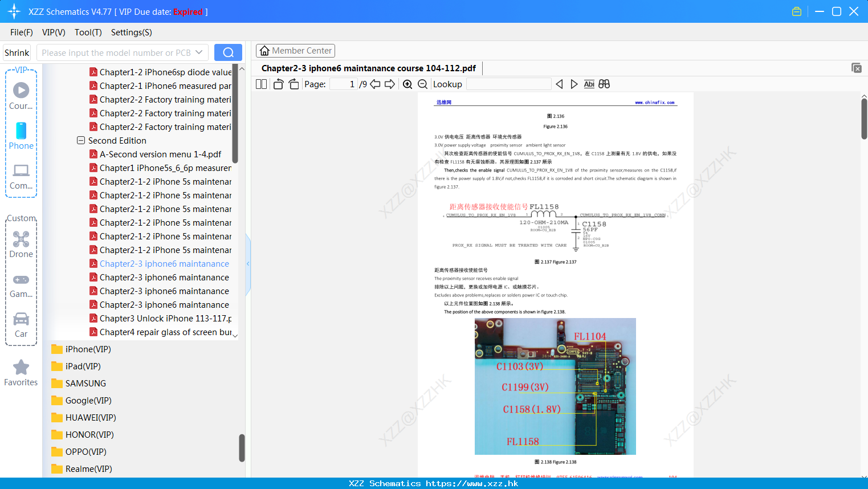Click the blue search button

click(x=228, y=52)
